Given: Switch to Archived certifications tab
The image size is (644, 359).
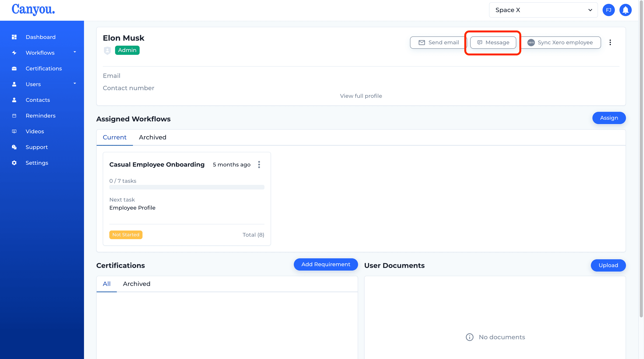Looking at the screenshot, I should coord(137,284).
